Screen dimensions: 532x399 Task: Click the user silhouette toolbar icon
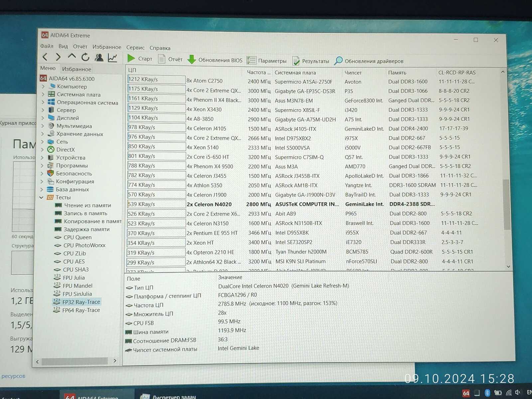coord(99,58)
